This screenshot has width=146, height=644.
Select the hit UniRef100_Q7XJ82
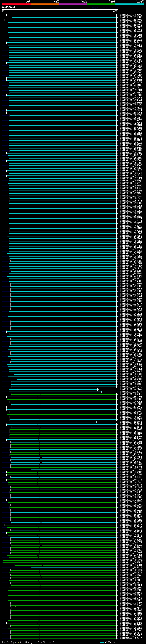(131, 470)
